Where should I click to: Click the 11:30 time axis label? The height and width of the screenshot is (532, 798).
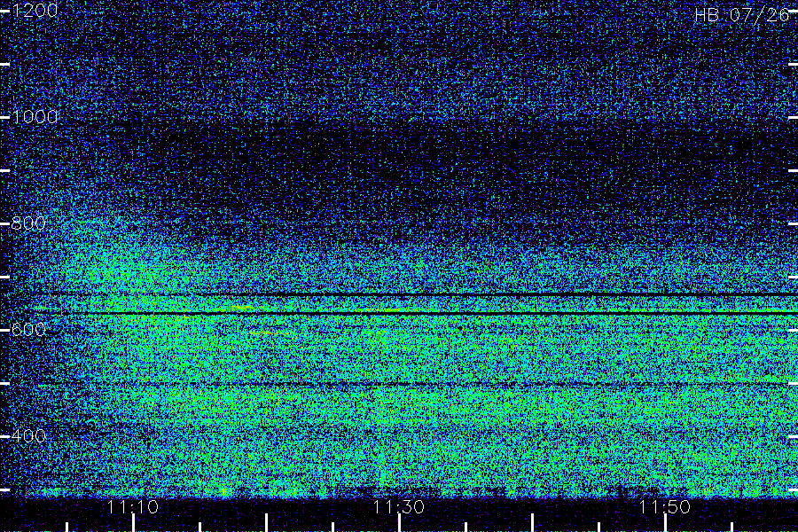tap(399, 507)
